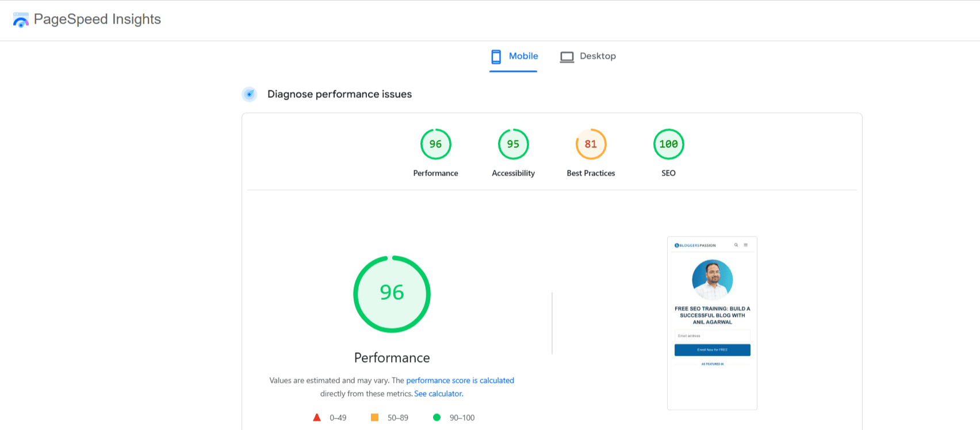Click the PageSpeed Insights logo icon
Viewport: 980px width, 430px height.
coord(21,20)
